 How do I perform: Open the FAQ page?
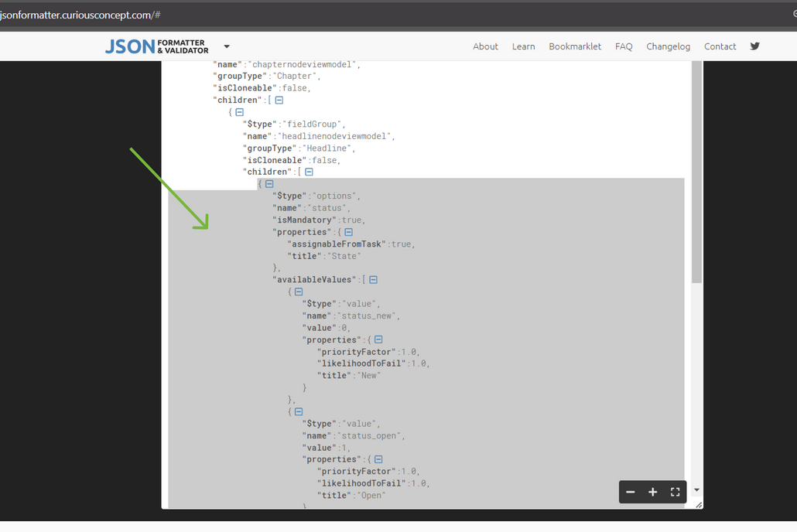pos(624,46)
